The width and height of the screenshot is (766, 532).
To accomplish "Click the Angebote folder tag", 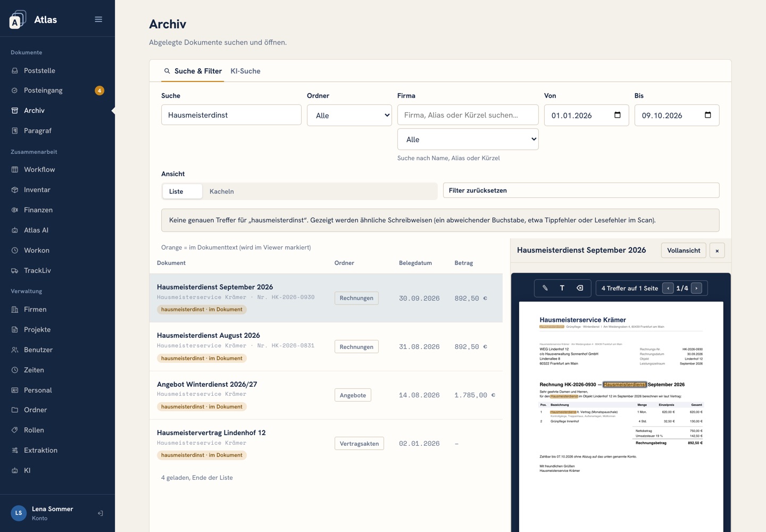I will (x=353, y=395).
